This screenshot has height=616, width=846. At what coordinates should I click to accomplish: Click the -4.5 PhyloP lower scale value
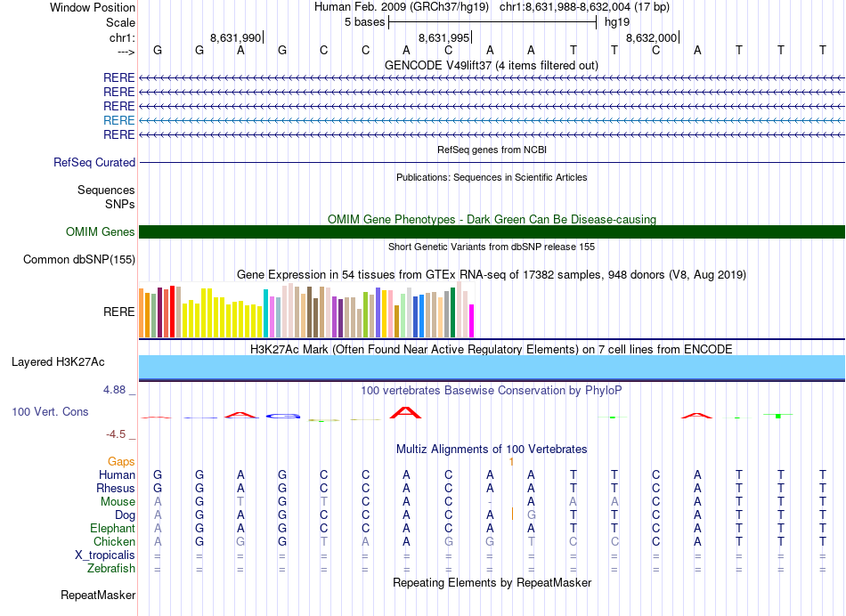point(116,434)
